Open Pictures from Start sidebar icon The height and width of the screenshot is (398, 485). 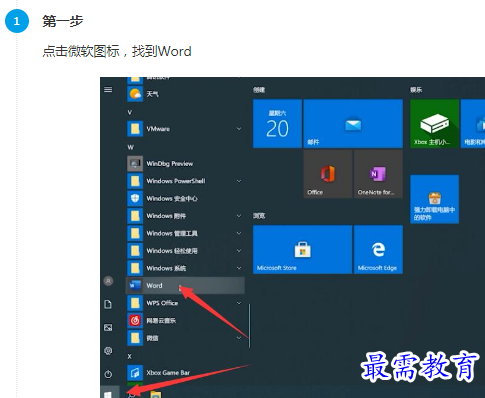tap(108, 328)
